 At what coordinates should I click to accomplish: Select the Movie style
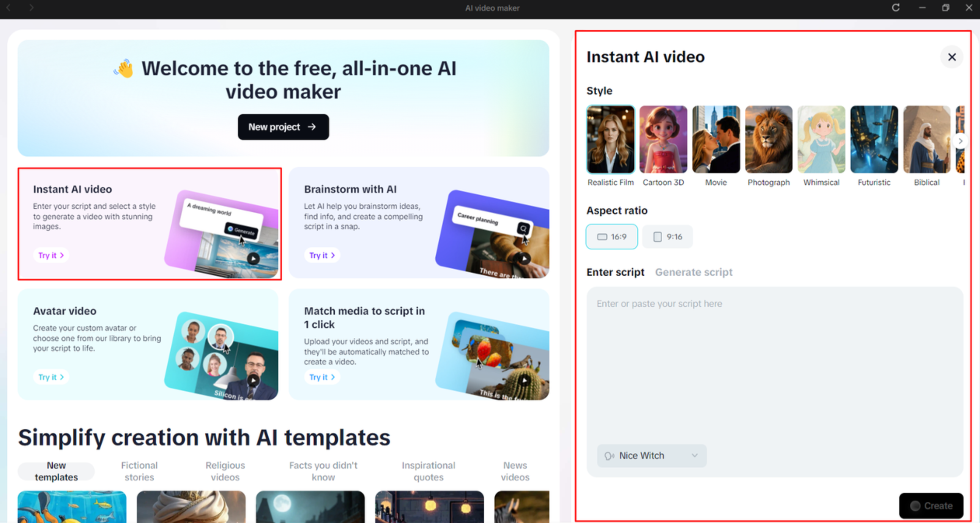[x=715, y=139]
